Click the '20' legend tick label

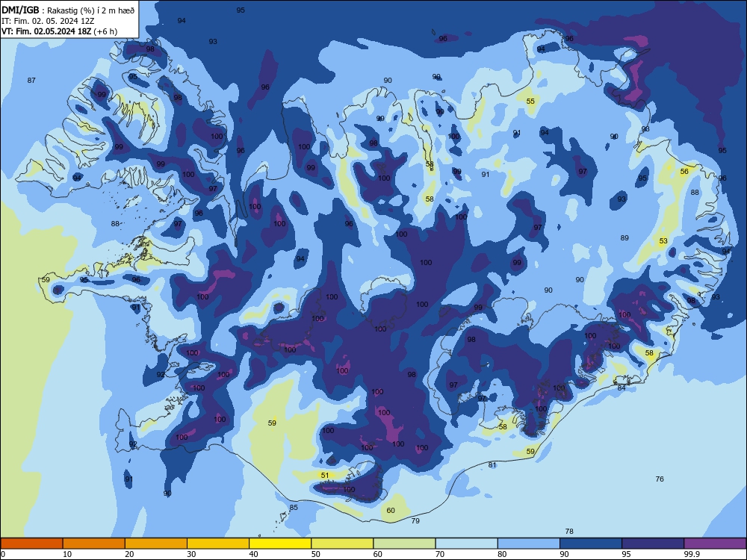click(129, 554)
